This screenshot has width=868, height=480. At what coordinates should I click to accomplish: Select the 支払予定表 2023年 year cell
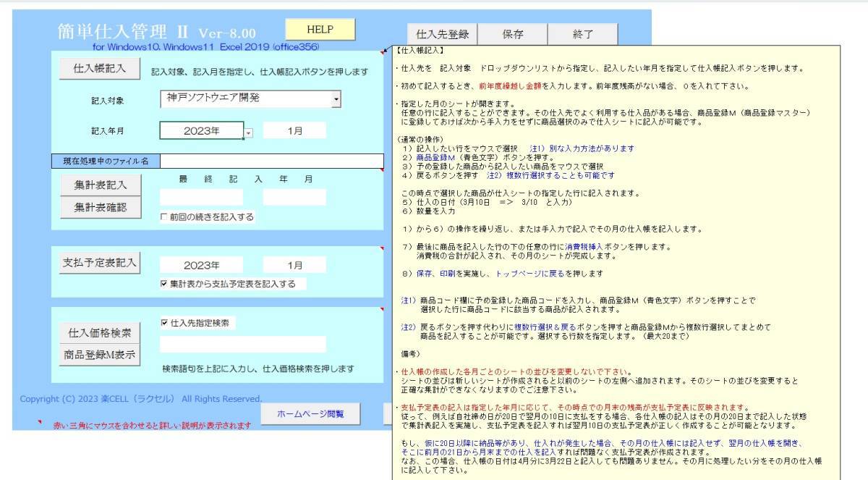[x=201, y=266]
